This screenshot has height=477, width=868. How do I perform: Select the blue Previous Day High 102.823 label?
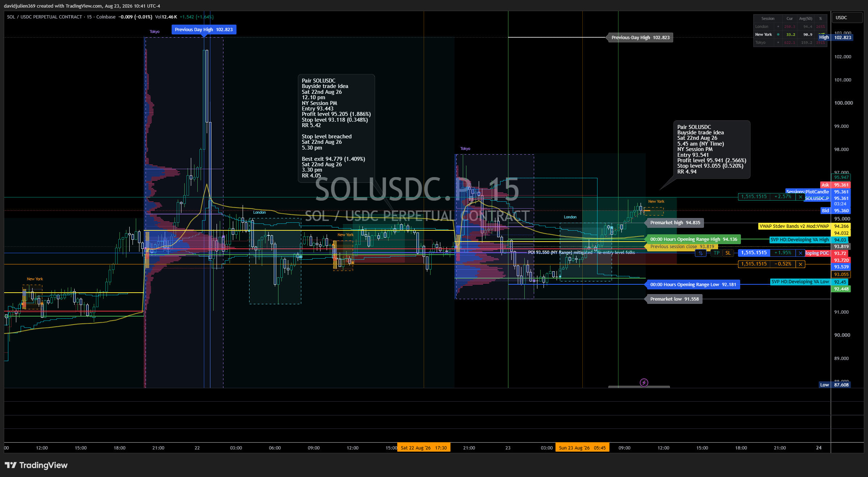[204, 30]
